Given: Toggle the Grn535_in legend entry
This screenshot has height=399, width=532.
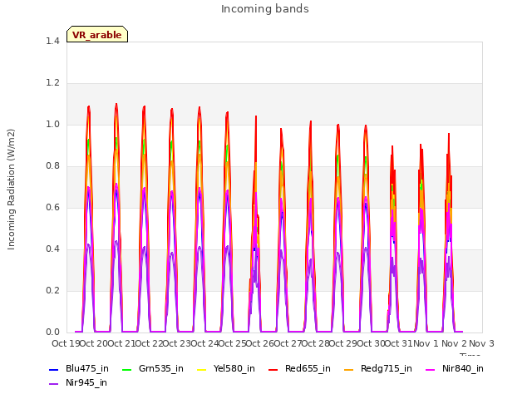Looking at the screenshot, I should point(153,369).
